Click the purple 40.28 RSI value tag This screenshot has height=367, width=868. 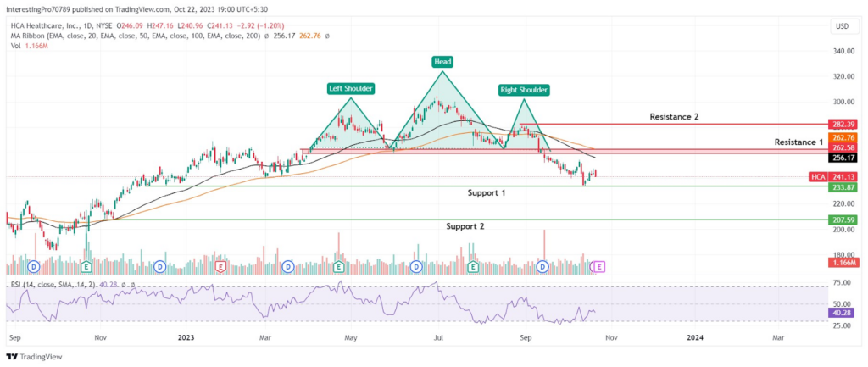tap(843, 313)
